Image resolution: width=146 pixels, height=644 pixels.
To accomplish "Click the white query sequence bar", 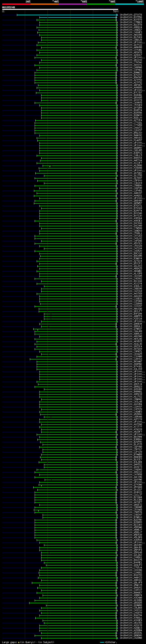I will pos(60,9).
